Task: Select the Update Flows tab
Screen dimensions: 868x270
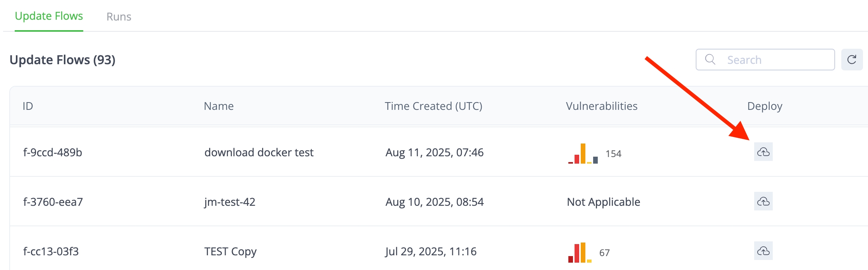Action: coord(49,16)
